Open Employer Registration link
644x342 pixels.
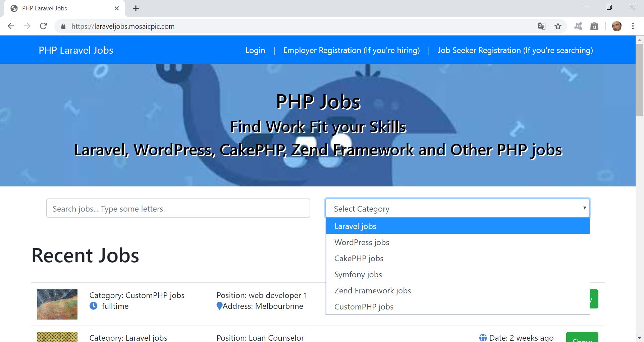click(352, 50)
